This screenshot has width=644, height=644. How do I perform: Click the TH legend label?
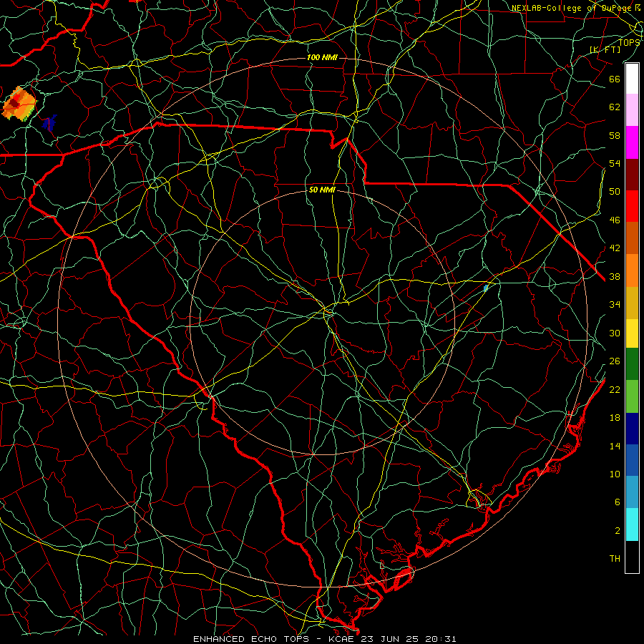(615, 559)
